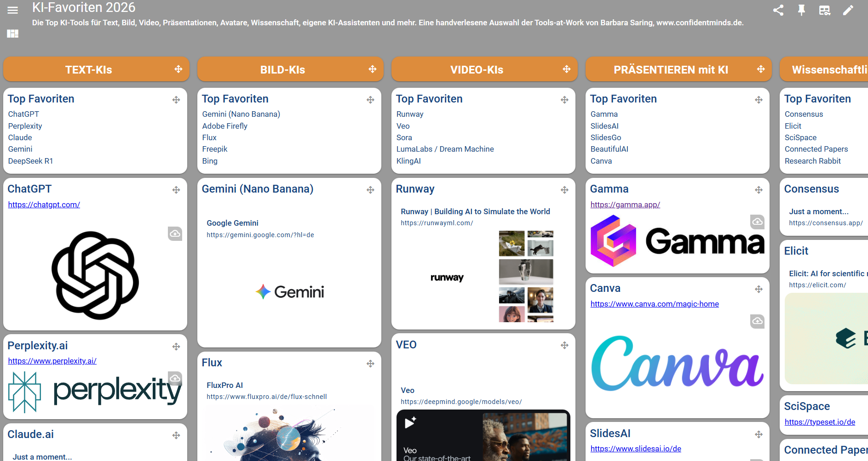Click cloud icon on Gamma logo image

tap(757, 222)
